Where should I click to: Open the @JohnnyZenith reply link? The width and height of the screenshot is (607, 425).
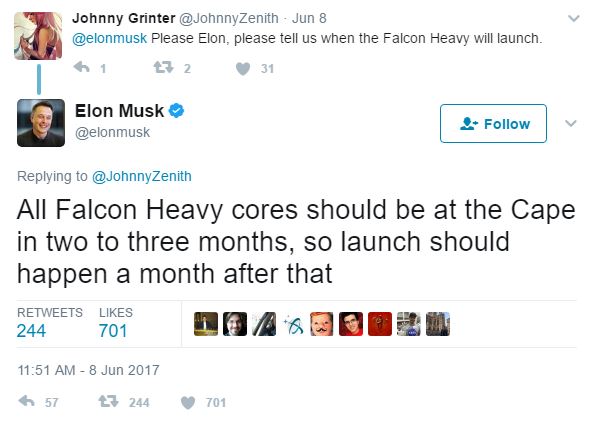(142, 176)
